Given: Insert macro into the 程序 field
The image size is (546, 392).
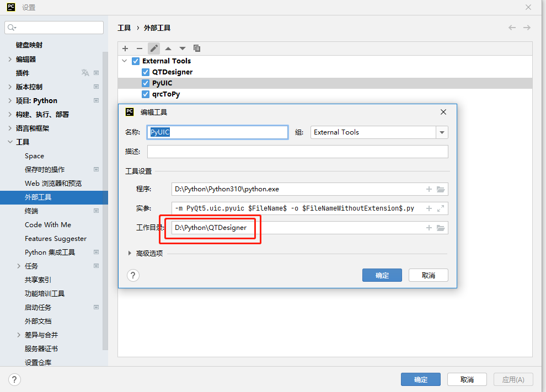Looking at the screenshot, I should click(x=429, y=189).
